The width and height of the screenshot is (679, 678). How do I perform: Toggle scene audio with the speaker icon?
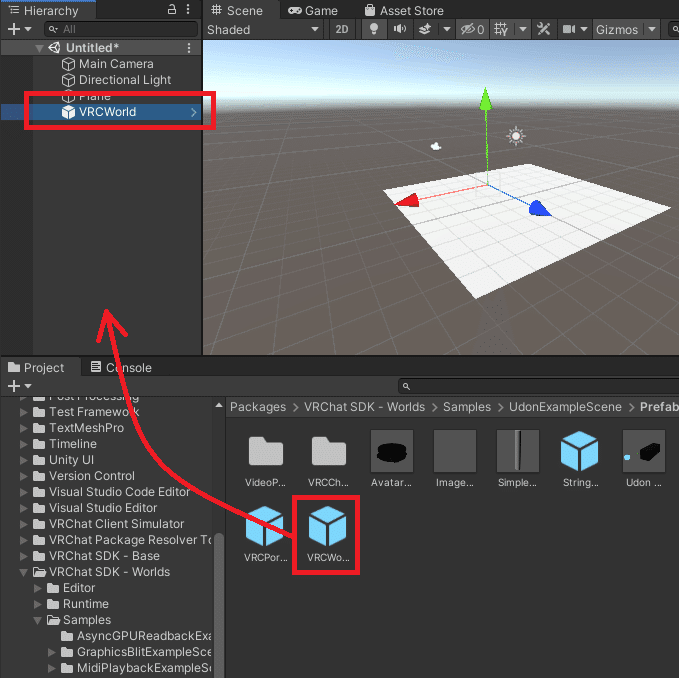tap(400, 29)
